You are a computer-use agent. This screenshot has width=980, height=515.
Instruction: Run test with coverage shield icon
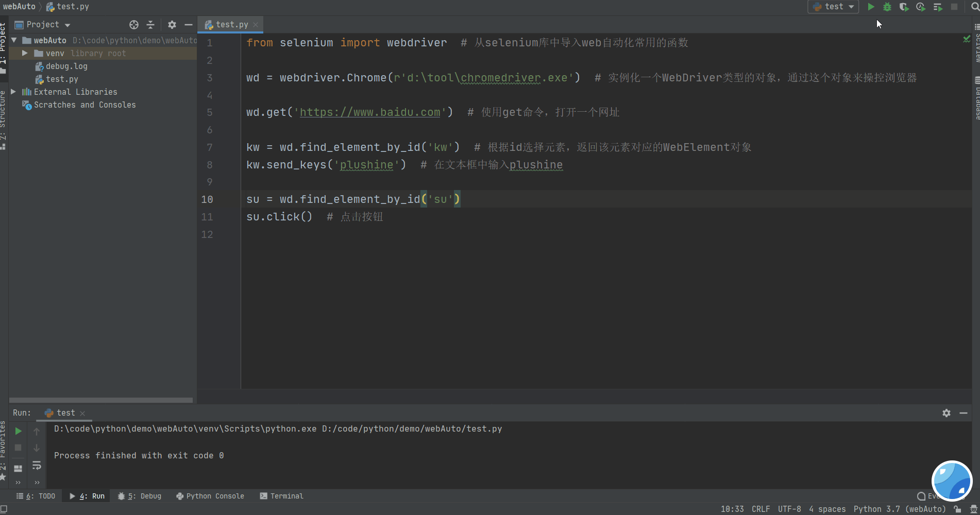904,7
